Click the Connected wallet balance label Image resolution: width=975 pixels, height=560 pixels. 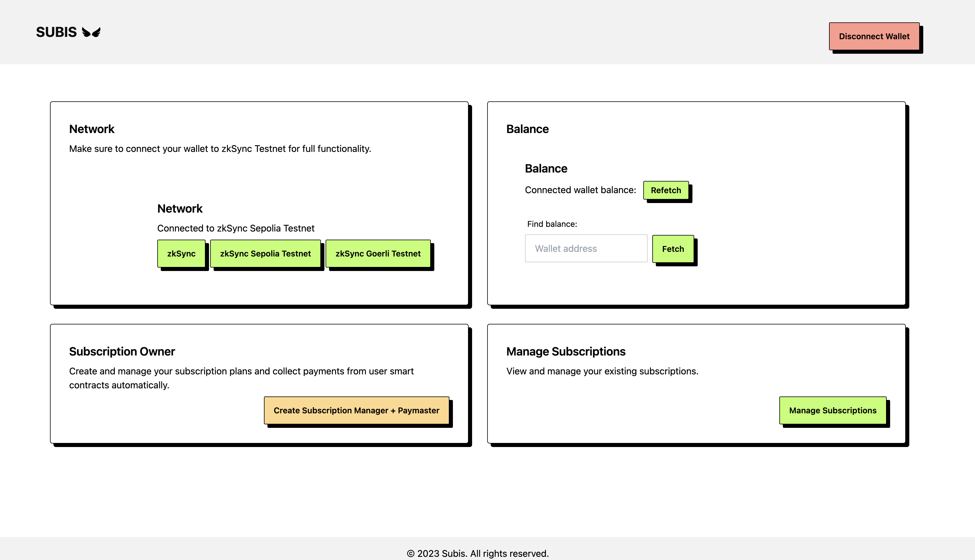pyautogui.click(x=580, y=190)
